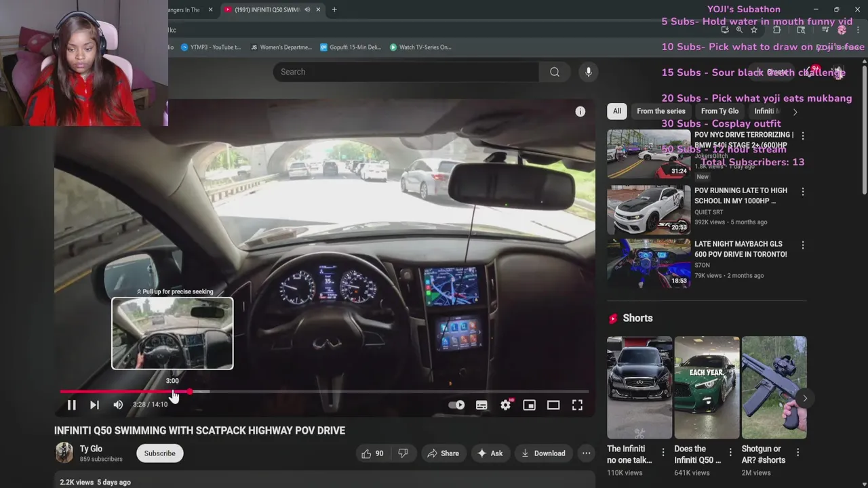Open Ty Glo channel avatar
868x488 pixels.
(x=64, y=453)
